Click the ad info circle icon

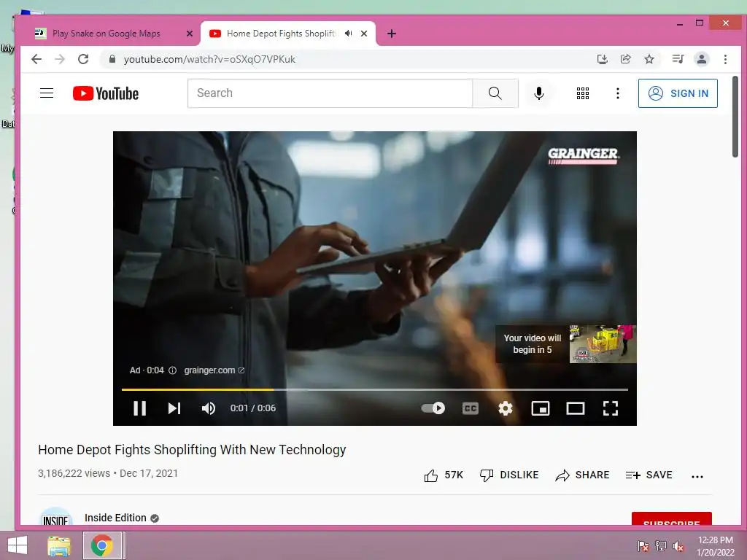172,370
